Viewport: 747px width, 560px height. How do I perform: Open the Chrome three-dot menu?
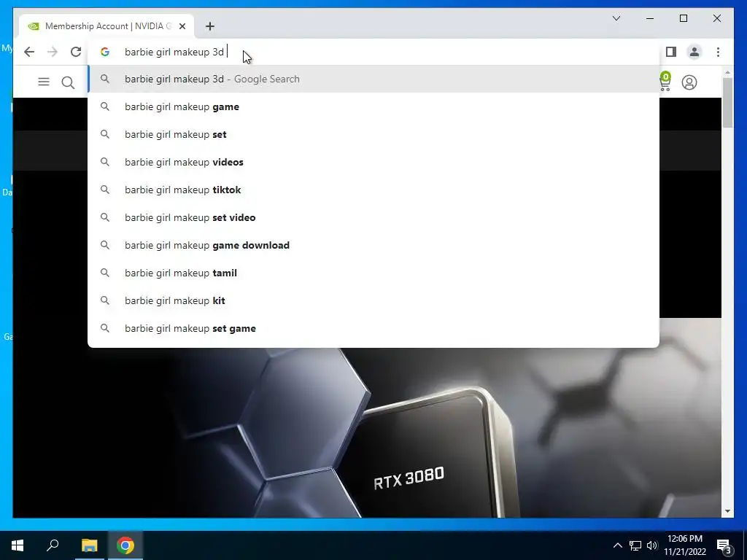718,52
